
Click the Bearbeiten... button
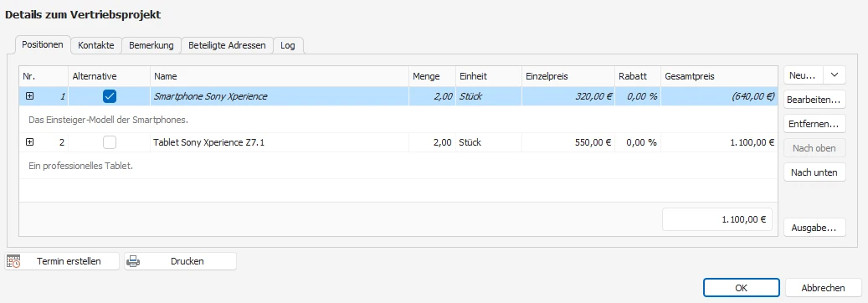click(815, 100)
